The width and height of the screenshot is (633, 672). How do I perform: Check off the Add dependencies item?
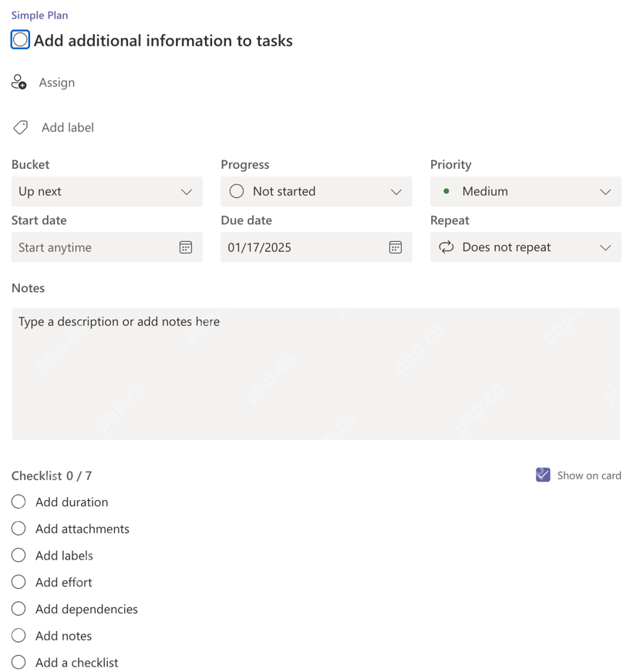point(19,609)
